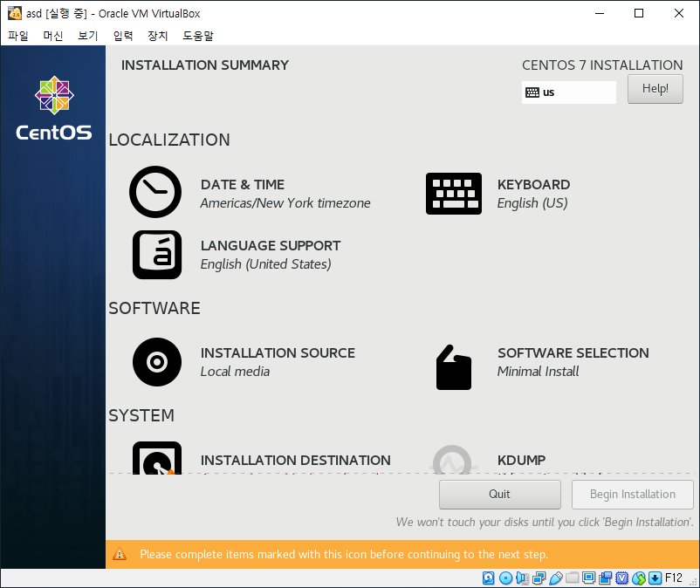Click VirtualBox network status icon
The image size is (700, 588).
[x=539, y=578]
